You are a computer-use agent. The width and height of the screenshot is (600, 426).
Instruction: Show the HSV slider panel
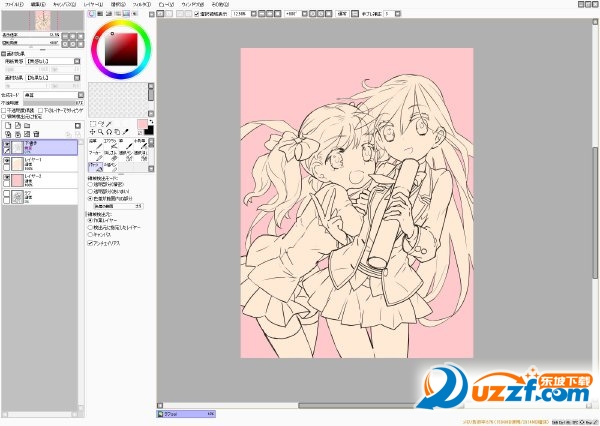pos(109,14)
